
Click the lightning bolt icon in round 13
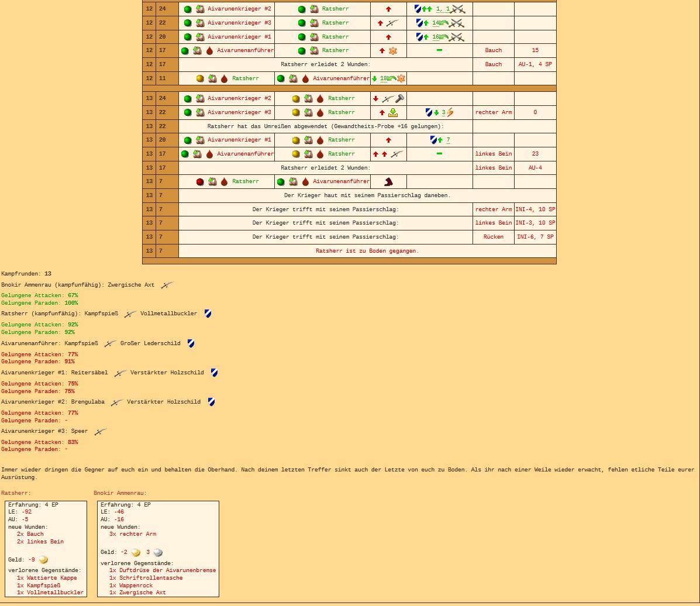click(450, 112)
